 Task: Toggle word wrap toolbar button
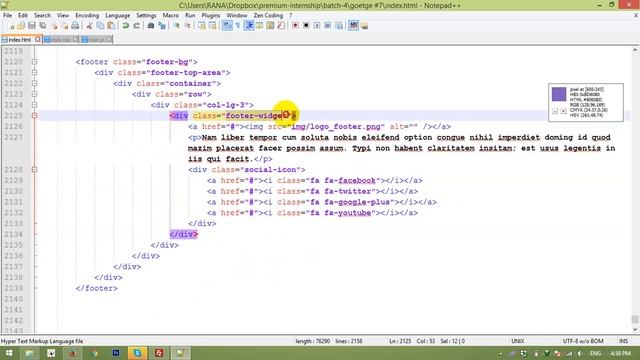(x=227, y=26)
